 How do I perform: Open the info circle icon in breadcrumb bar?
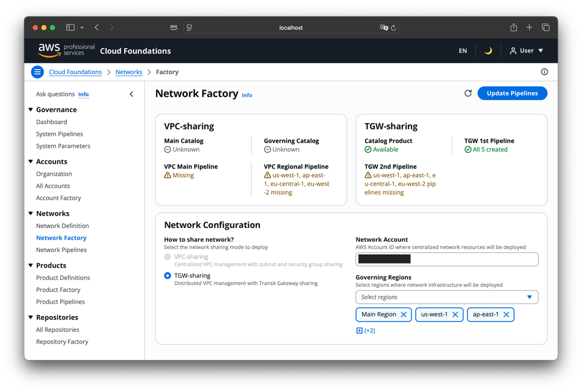544,72
